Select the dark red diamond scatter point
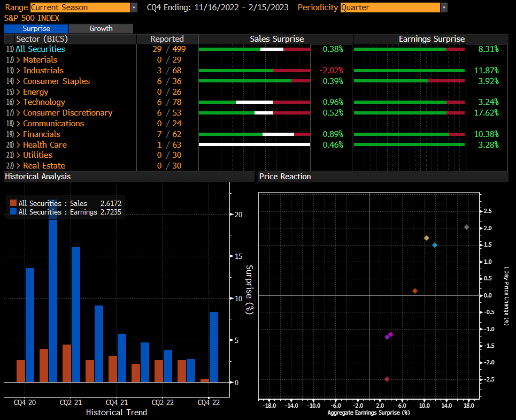 coord(387,379)
